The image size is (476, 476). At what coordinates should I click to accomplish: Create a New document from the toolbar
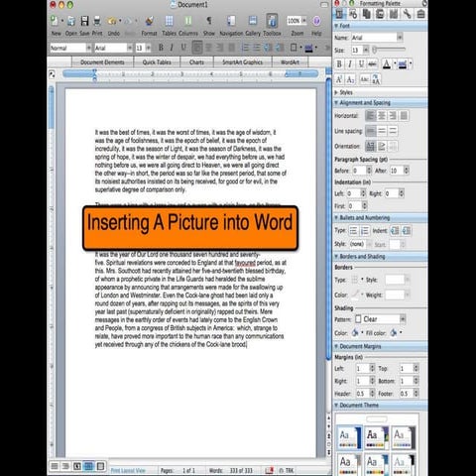pos(55,21)
